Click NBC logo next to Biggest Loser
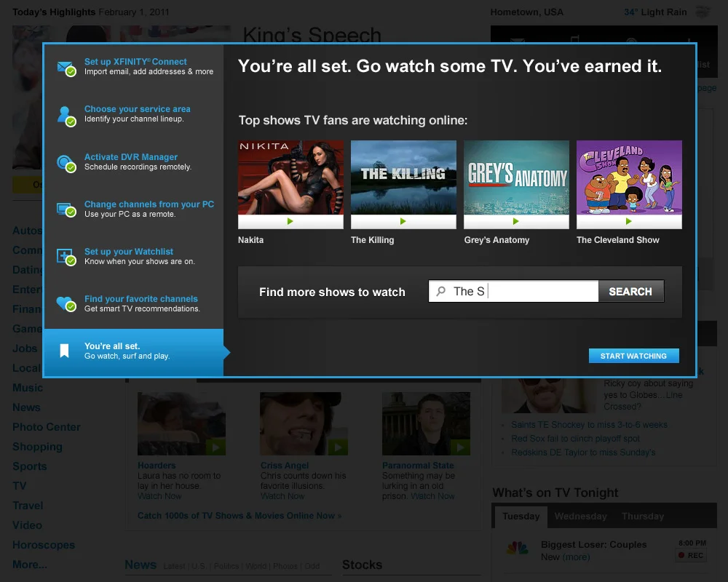The image size is (728, 582). (517, 549)
